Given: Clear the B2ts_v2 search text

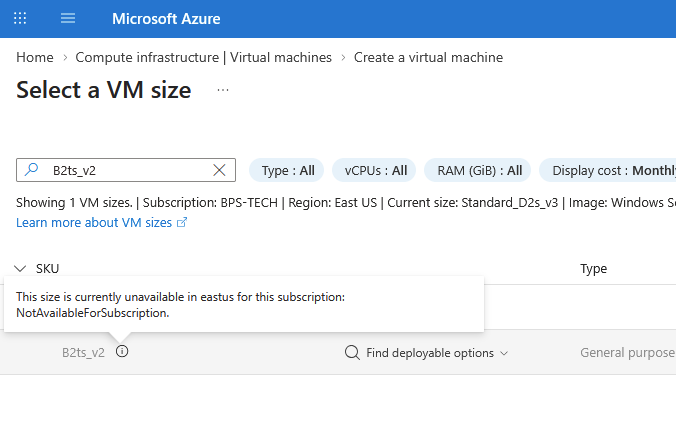Looking at the screenshot, I should pos(219,170).
